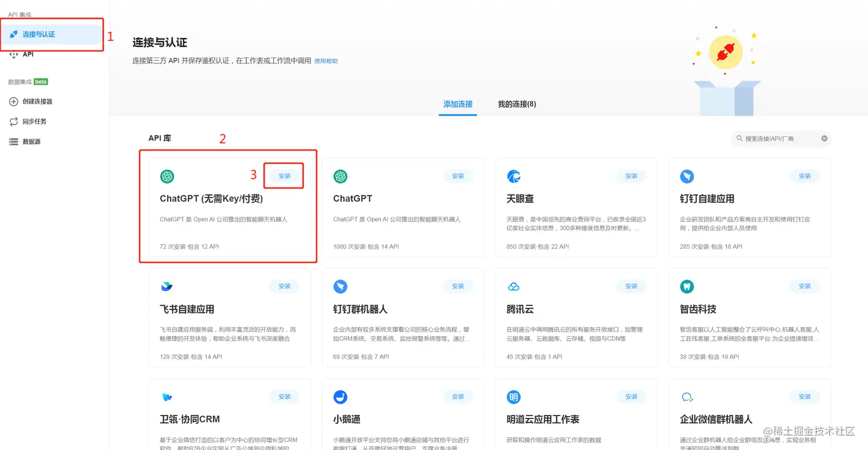
Task: Click the 天眼查 logo icon
Action: click(514, 176)
